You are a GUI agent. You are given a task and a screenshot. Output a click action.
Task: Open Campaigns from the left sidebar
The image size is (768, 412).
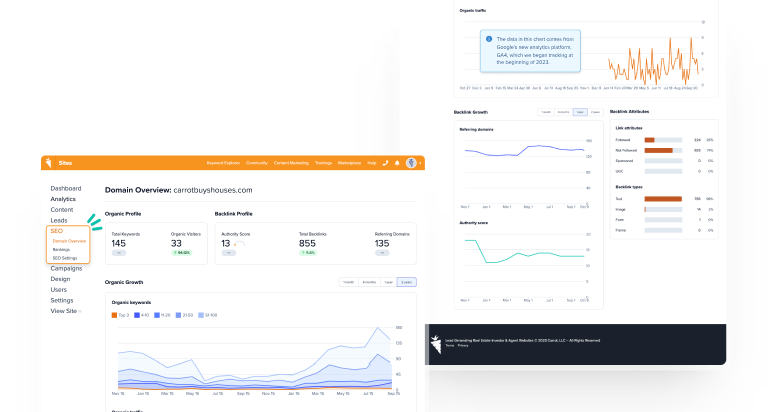(x=66, y=268)
